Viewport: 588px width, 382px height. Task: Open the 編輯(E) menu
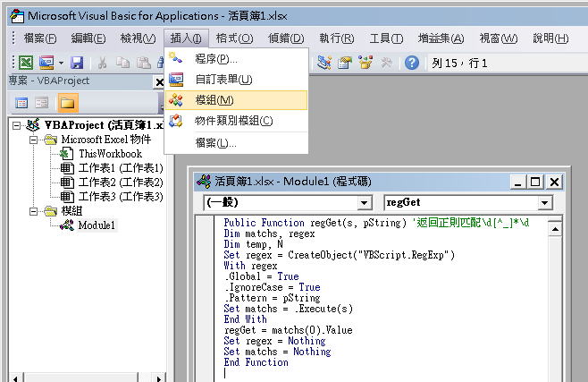coord(88,38)
